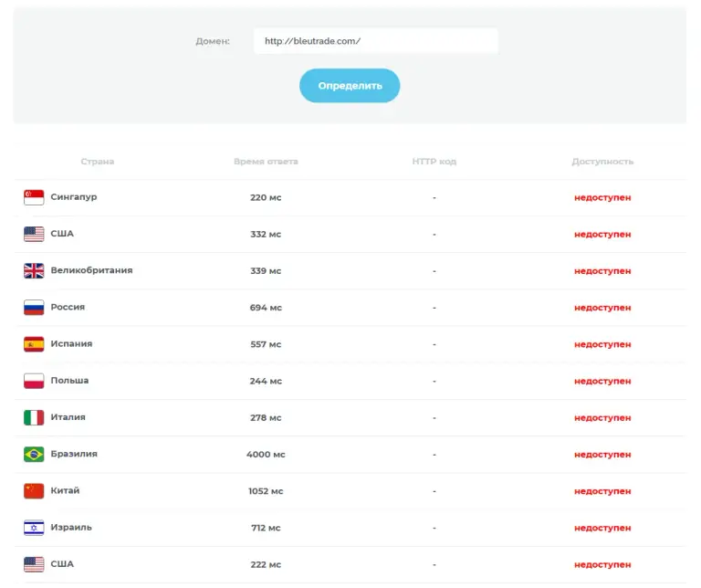Click the Italy flag icon
This screenshot has height=588, width=701.
[x=34, y=417]
